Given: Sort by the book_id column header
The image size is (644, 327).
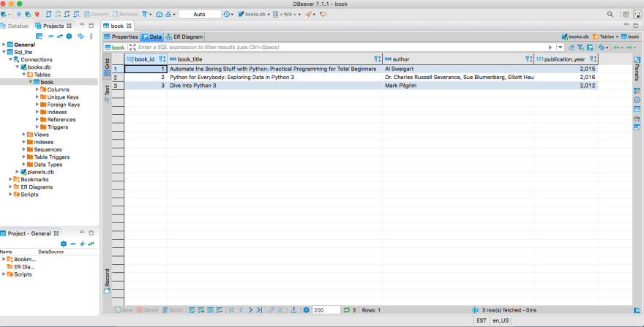Looking at the screenshot, I should pos(145,59).
